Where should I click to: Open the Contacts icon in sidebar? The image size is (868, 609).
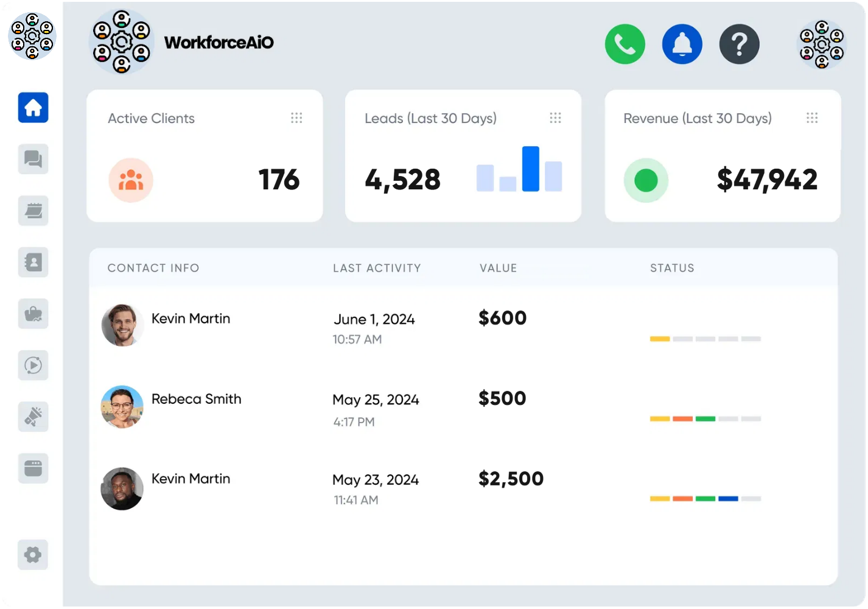click(x=33, y=262)
